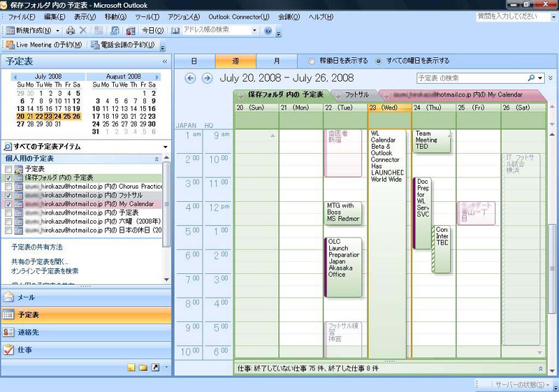559x392 pixels.
Task: Open the メール mail pane
Action: (86, 297)
